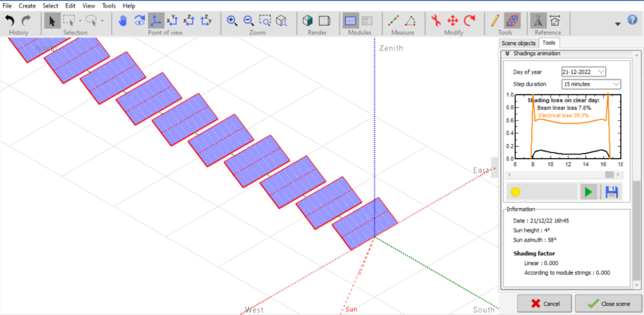Zoom in with the magnifier plus icon
The image size is (644, 315).
(232, 21)
